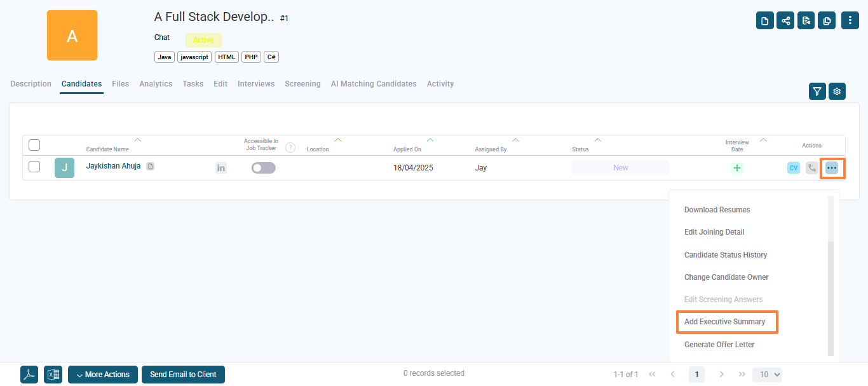This screenshot has width=868, height=386.
Task: Open AI Matching Candidates tab
Action: 374,84
